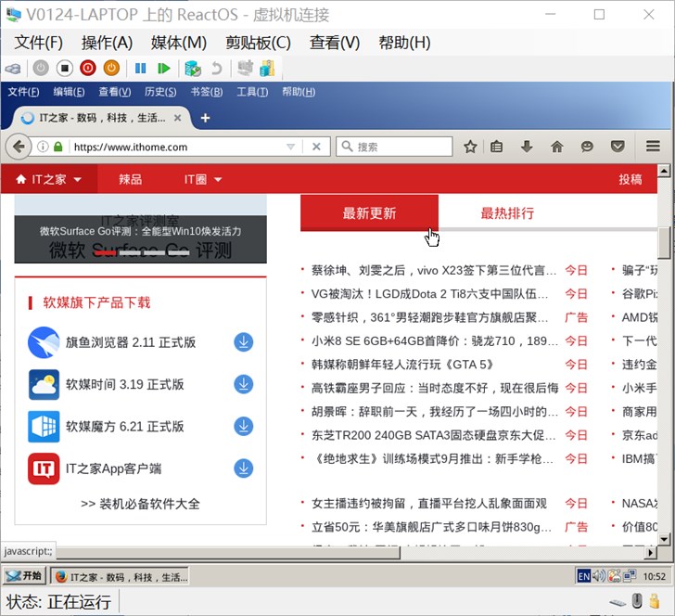Open 装机必备软件大全 link
675x616 pixels.
coord(140,504)
